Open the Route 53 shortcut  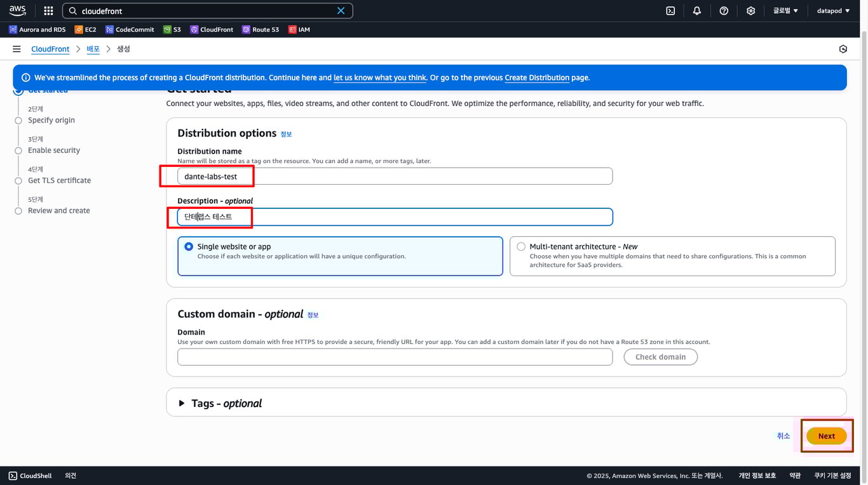point(261,29)
